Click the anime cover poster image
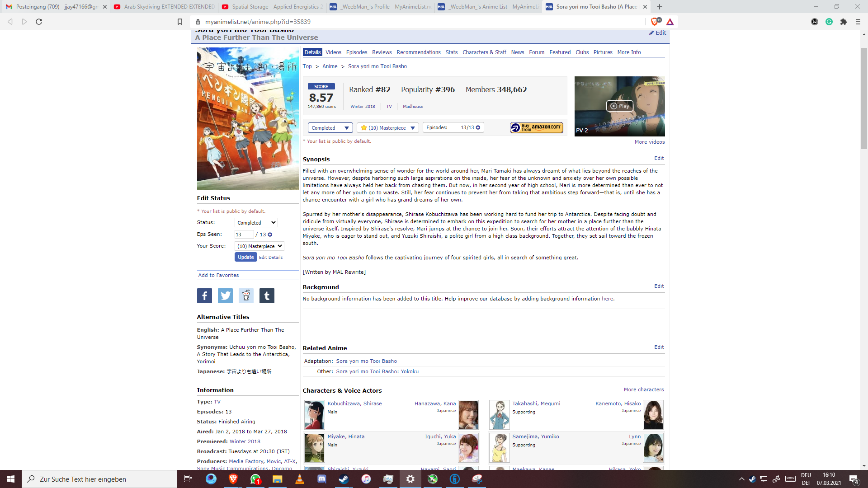 pyautogui.click(x=248, y=118)
